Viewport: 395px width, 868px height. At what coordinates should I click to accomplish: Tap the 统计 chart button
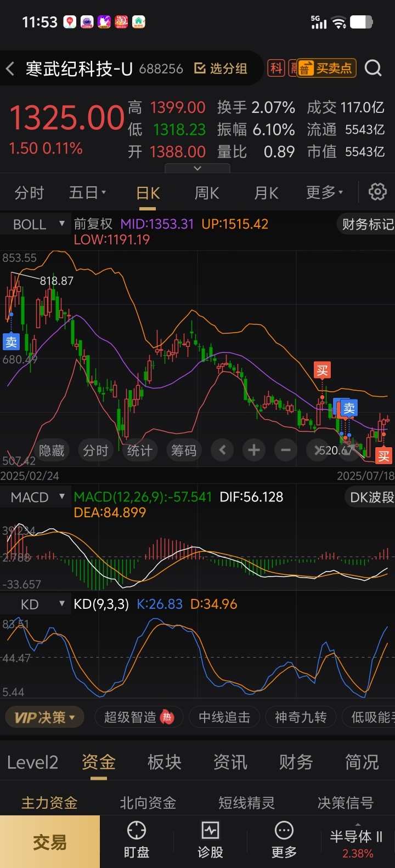pos(139,450)
